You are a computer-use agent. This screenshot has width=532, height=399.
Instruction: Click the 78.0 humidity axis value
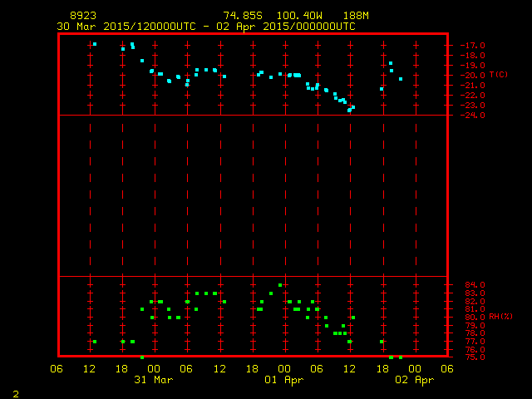coord(475,333)
